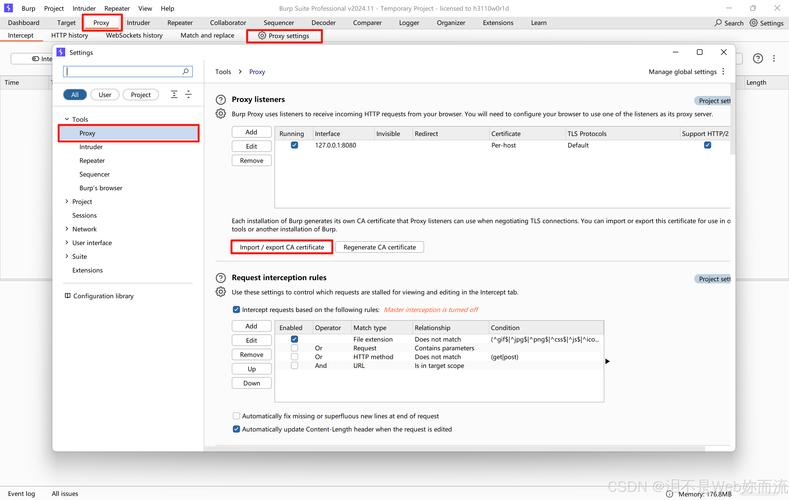Expand the Network settings tree node
This screenshot has width=789, height=500.
point(66,229)
